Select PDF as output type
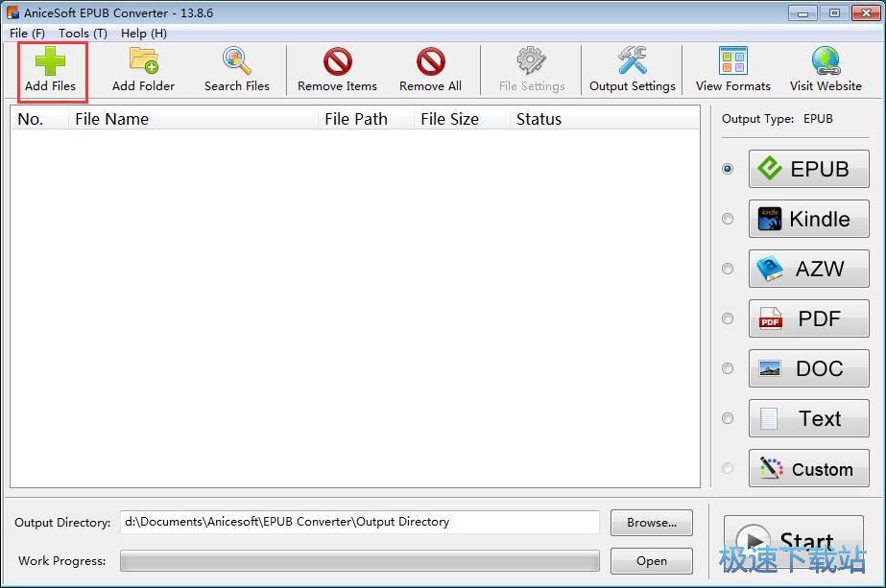 (x=808, y=318)
